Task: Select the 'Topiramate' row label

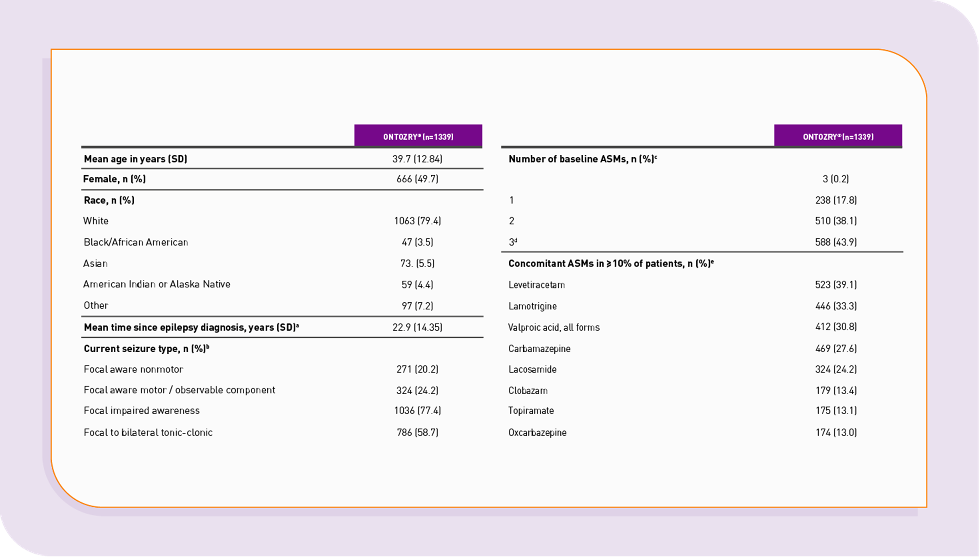Action: coord(531,411)
